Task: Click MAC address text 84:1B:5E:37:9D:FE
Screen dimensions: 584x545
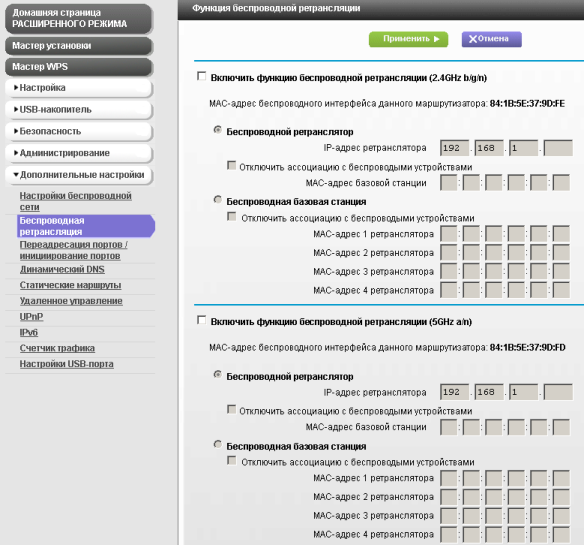Action: 527,104
